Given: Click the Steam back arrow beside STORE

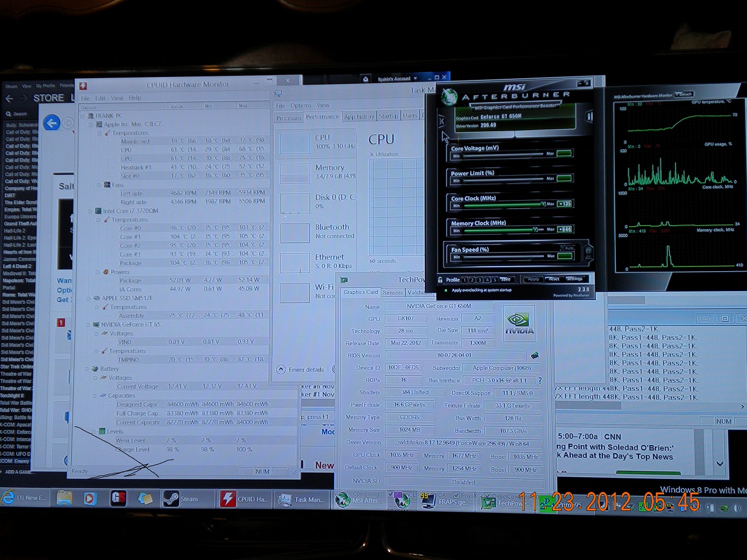Looking at the screenshot, I should 9,98.
